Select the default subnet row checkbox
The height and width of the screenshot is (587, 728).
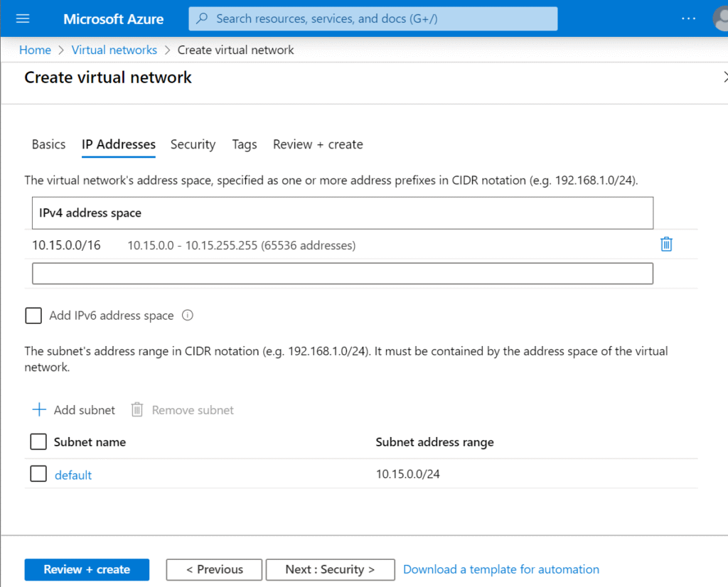(x=38, y=474)
